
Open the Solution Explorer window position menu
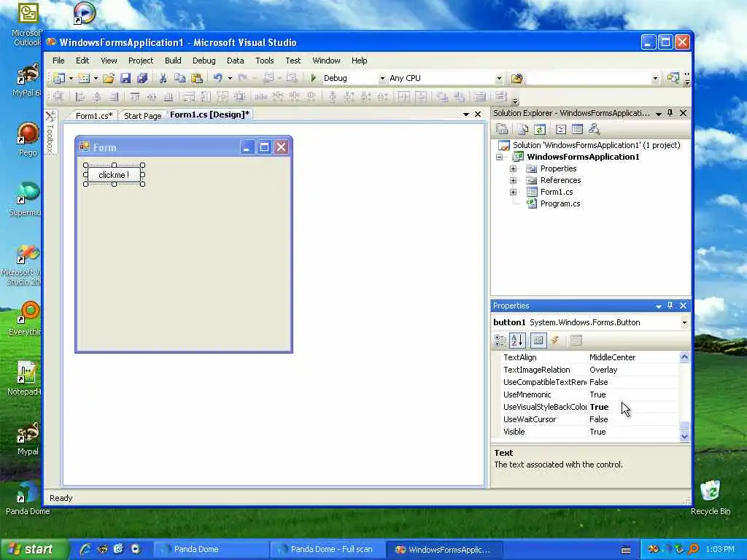(659, 113)
